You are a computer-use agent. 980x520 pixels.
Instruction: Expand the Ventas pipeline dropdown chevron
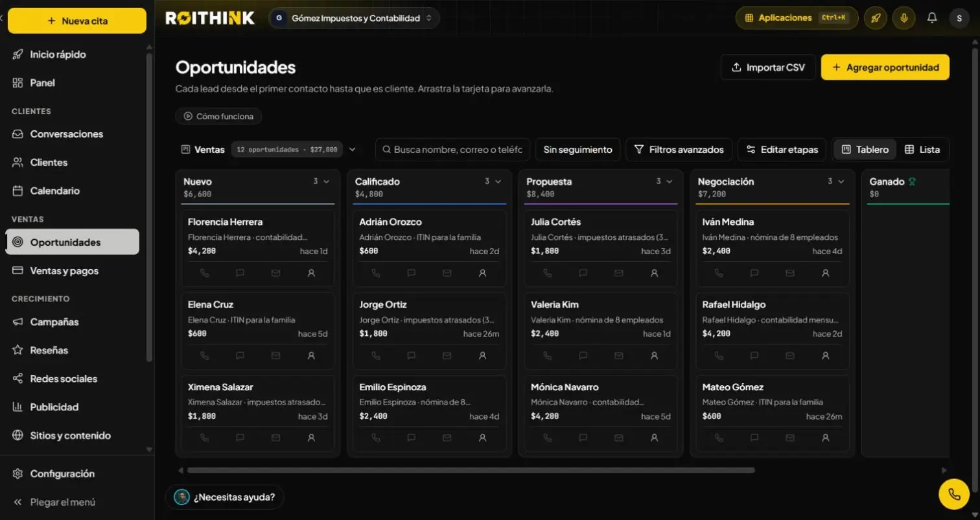pyautogui.click(x=353, y=150)
